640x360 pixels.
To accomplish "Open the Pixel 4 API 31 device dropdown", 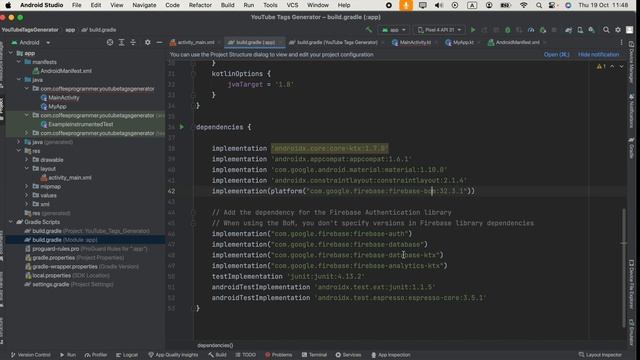I will pyautogui.click(x=440, y=30).
